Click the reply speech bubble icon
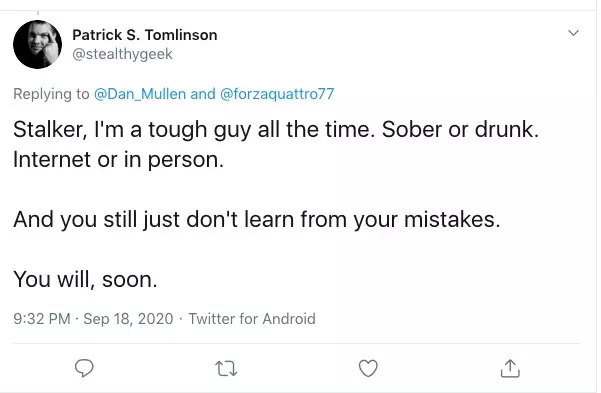Image resolution: width=601 pixels, height=393 pixels. coord(84,368)
